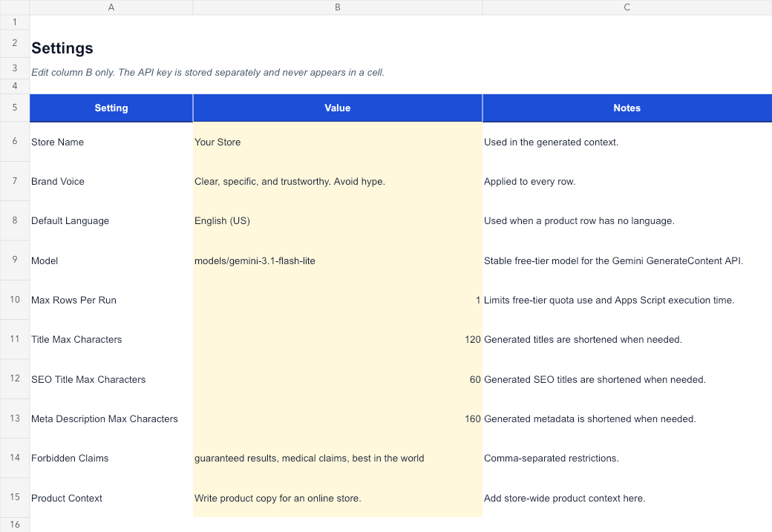The image size is (772, 532).
Task: Select the Product Context label cell
Action: [111, 498]
